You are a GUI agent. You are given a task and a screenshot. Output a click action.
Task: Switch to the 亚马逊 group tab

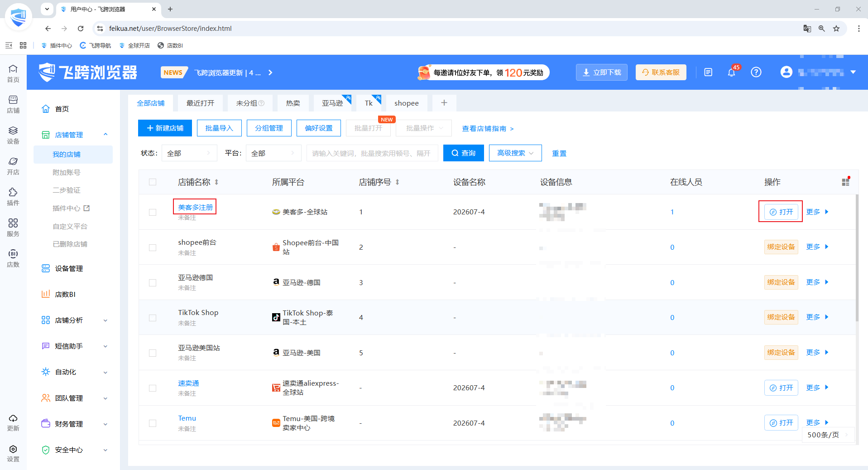[x=332, y=103]
